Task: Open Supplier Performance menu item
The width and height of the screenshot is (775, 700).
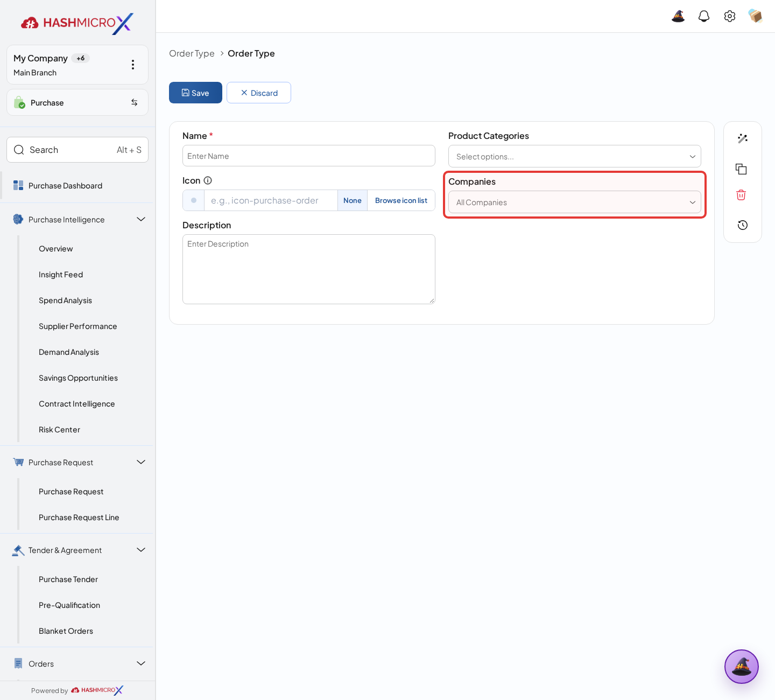Action: pos(77,326)
